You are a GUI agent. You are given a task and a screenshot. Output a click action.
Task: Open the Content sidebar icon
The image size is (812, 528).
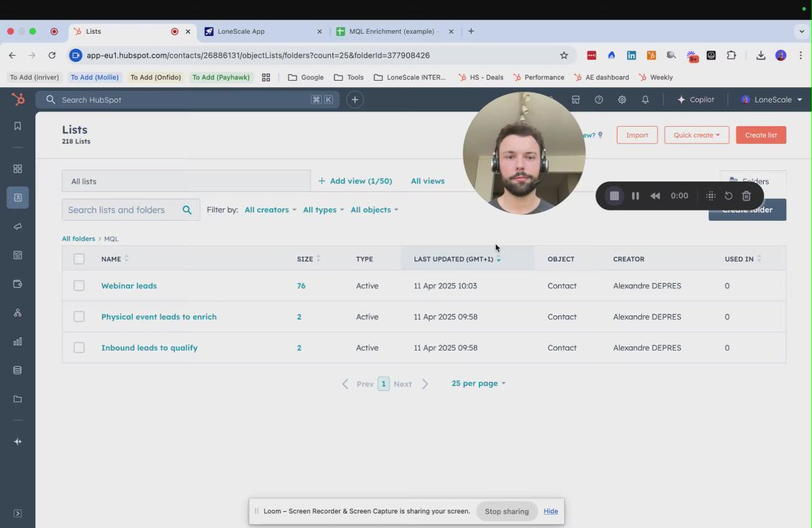coord(18,255)
